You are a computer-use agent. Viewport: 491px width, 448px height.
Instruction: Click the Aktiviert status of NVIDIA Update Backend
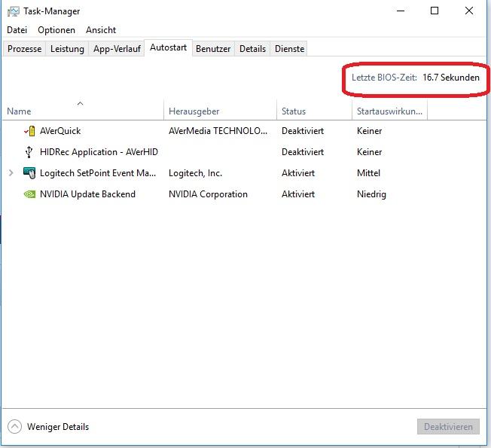[x=298, y=194]
